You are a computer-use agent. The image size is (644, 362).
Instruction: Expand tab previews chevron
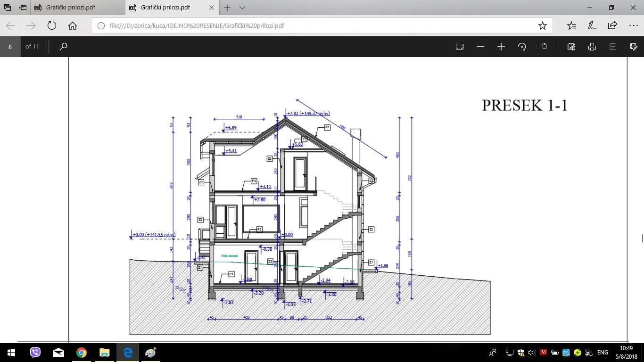[242, 8]
